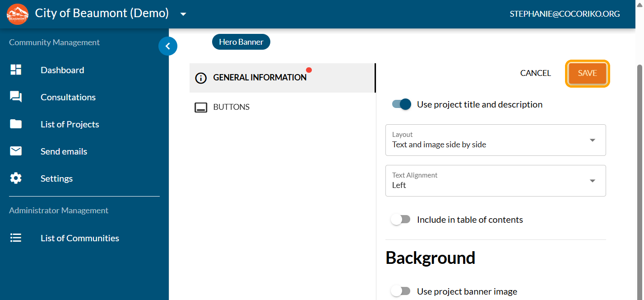The width and height of the screenshot is (644, 300).
Task: Click the Settings gear icon
Action: [16, 178]
